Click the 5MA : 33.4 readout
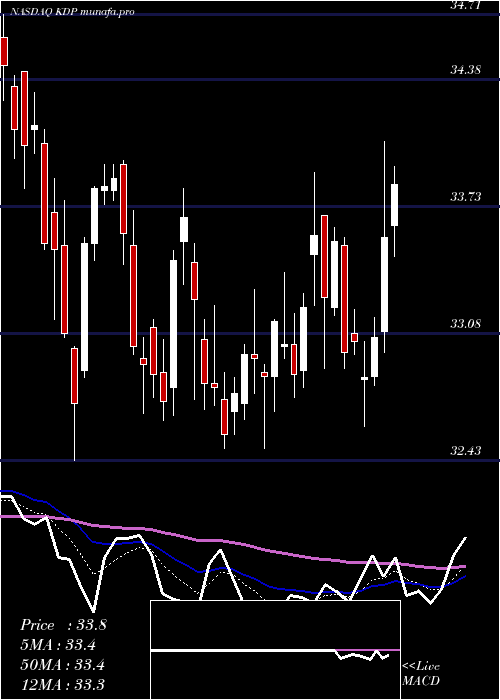500x700 pixels. 58,645
